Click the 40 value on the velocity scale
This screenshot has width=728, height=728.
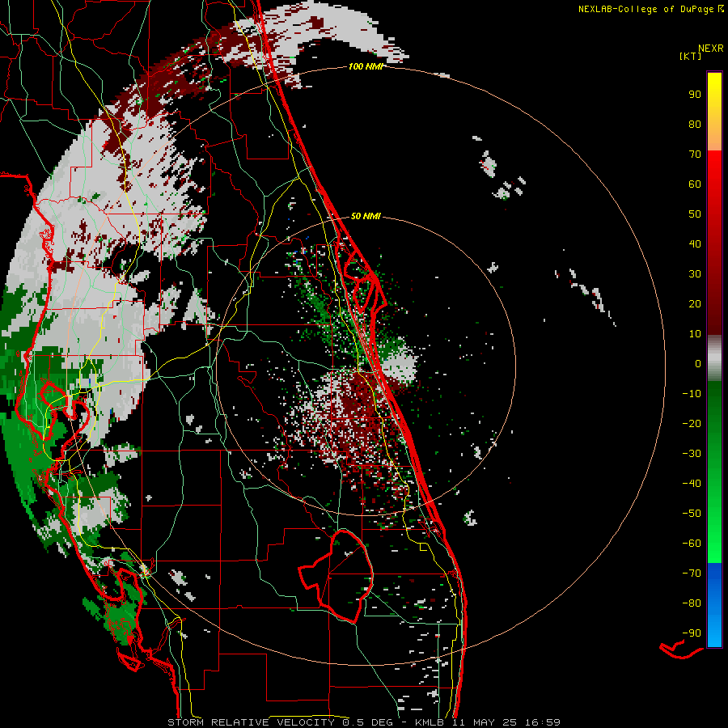pyautogui.click(x=695, y=244)
